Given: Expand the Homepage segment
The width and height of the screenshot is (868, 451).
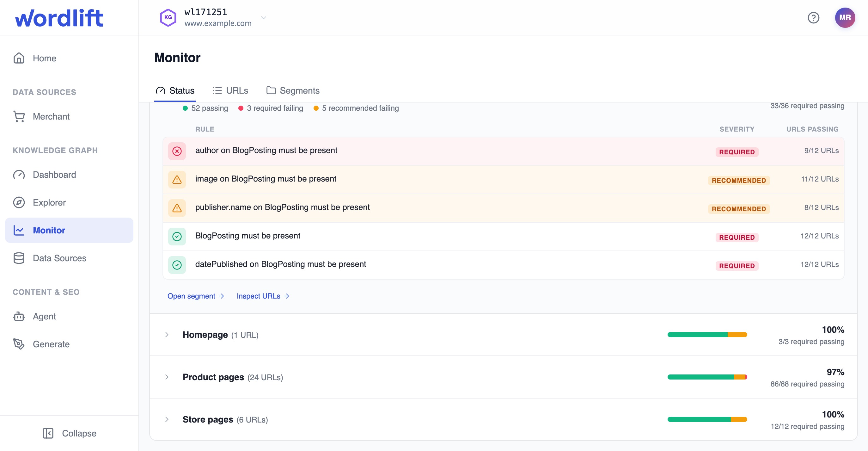Looking at the screenshot, I should [167, 335].
